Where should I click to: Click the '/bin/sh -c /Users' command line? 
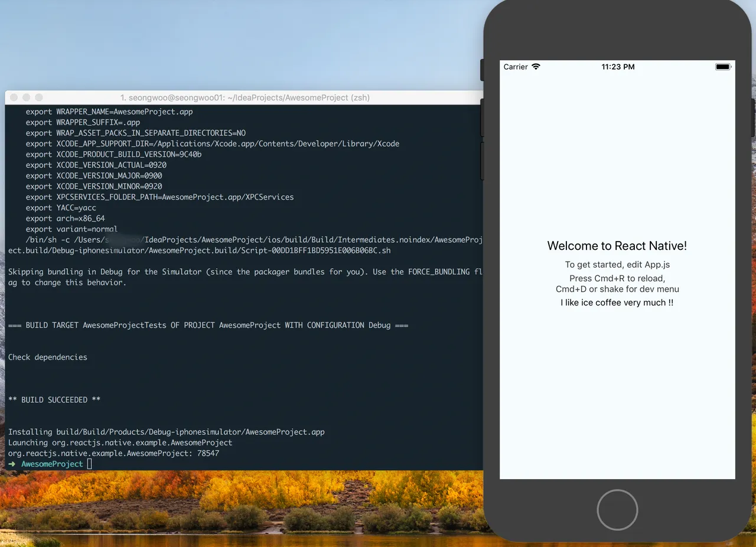[255, 239]
